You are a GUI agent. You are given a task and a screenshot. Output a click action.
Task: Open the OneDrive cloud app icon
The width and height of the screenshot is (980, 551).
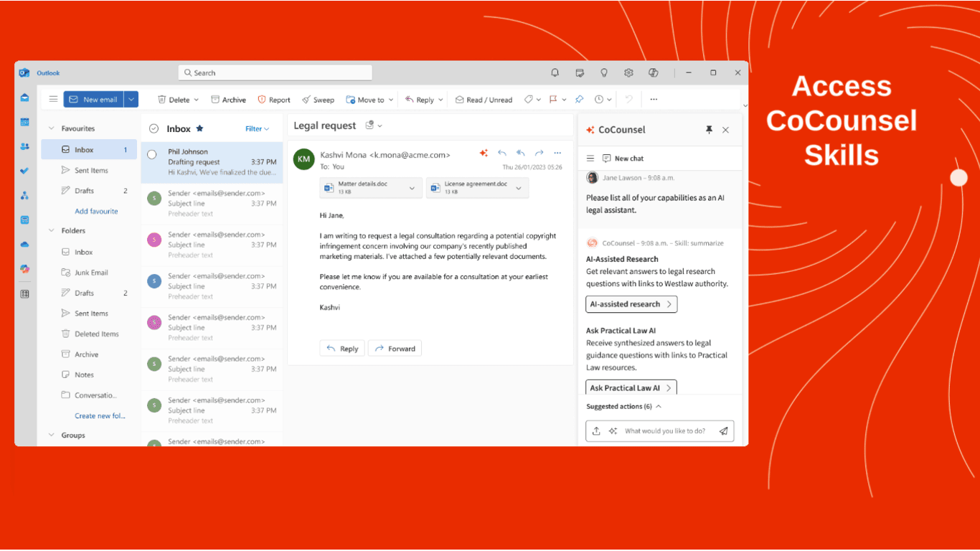coord(24,245)
